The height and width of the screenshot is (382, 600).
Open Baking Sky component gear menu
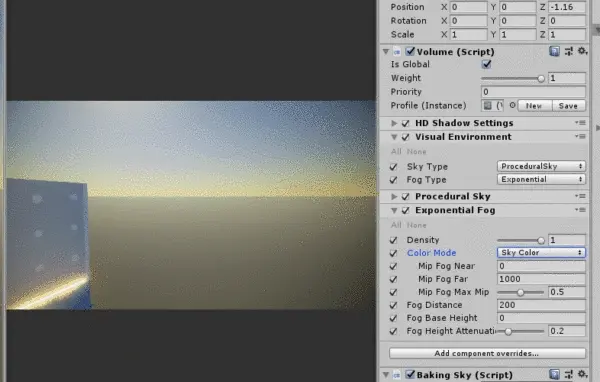582,374
